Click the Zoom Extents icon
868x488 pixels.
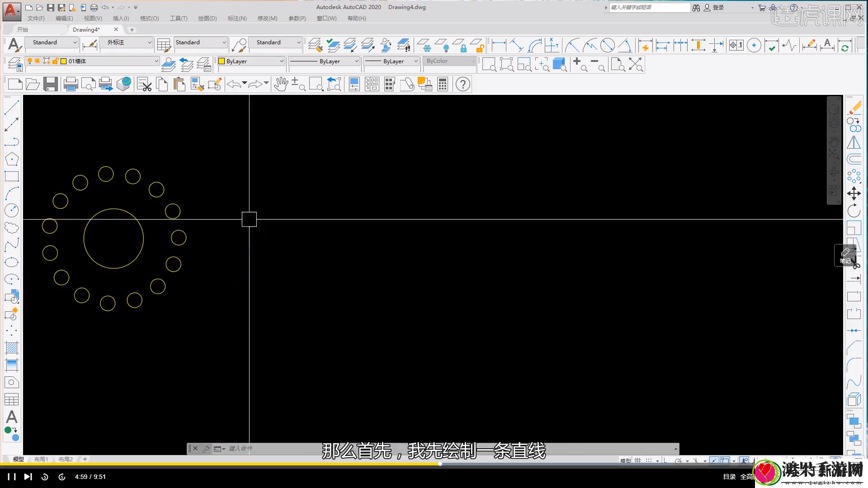[x=636, y=65]
